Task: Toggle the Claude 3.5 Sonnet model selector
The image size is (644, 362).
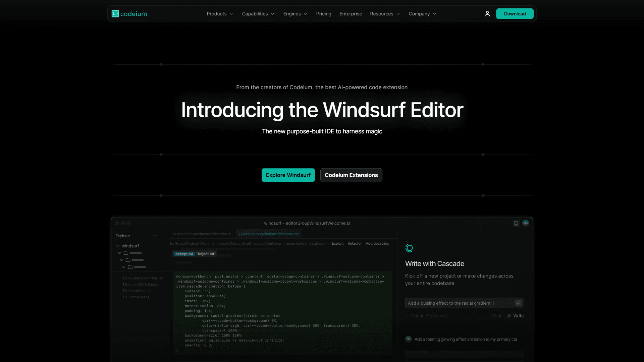Action: pyautogui.click(x=426, y=316)
